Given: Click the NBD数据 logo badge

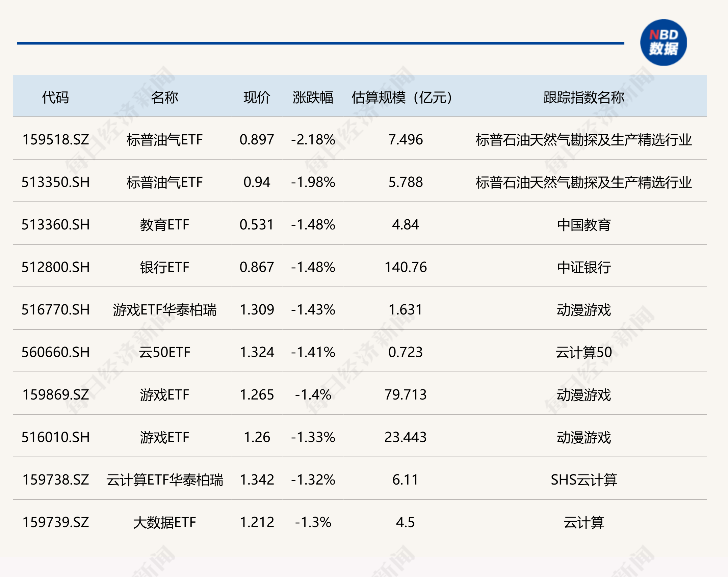Looking at the screenshot, I should click(x=664, y=43).
